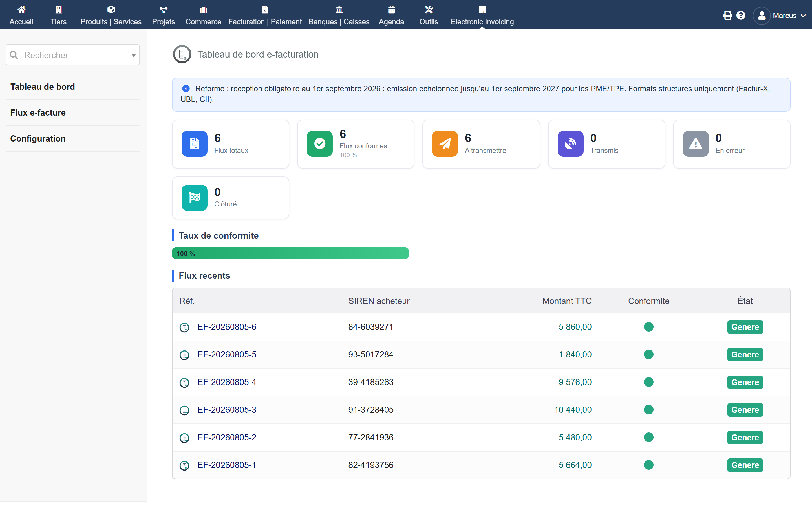Click the row icon beside EF-20260805-6
This screenshot has width=812, height=530.
point(184,327)
